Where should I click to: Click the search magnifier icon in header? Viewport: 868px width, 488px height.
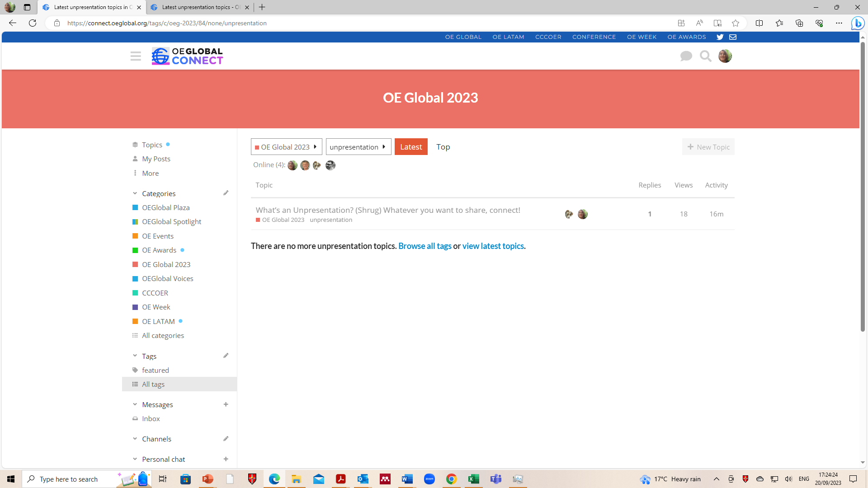[x=705, y=56]
